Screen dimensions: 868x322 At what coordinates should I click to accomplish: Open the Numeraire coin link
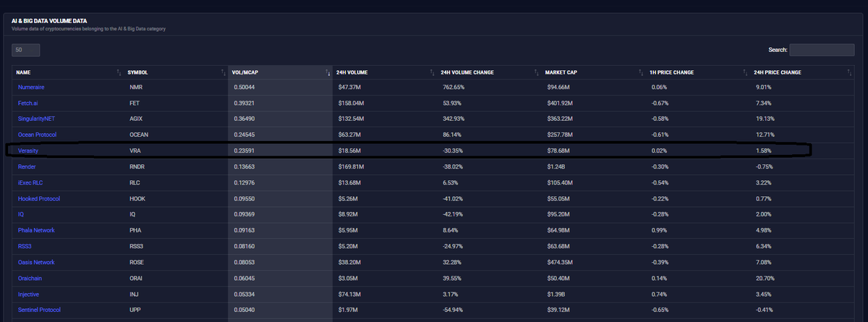tap(32, 87)
